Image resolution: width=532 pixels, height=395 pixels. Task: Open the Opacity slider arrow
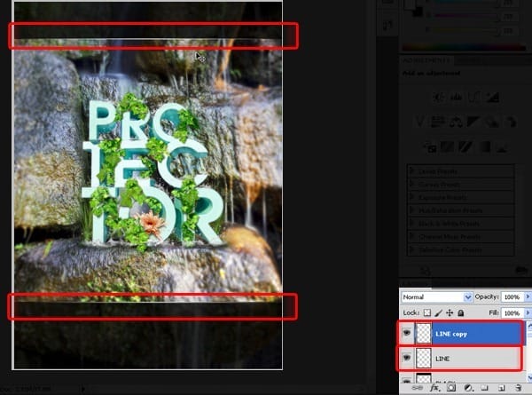[x=528, y=296]
